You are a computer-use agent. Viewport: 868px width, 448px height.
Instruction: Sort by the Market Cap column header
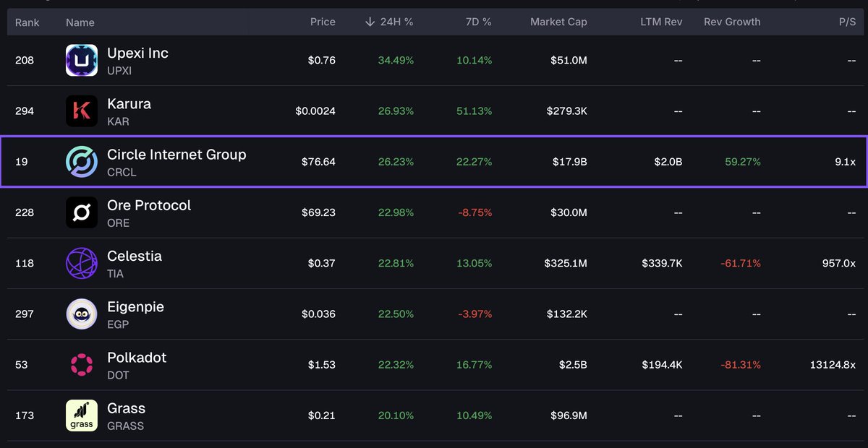click(558, 22)
